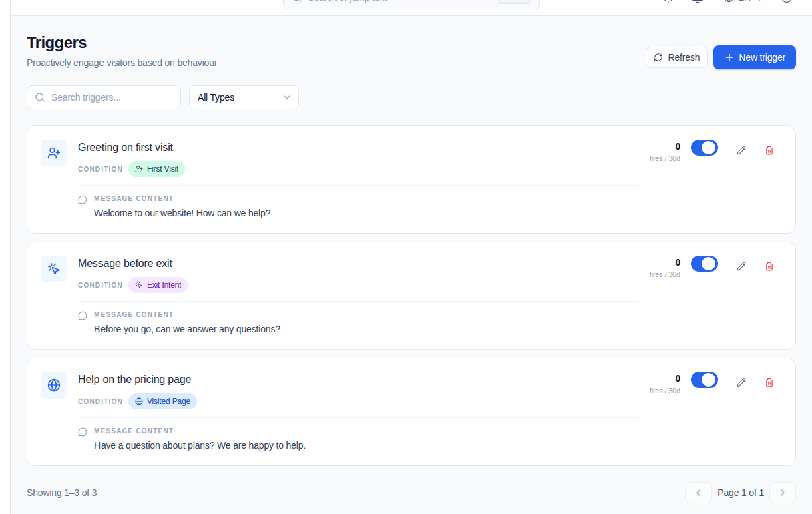Go to the next page of triggers

(783, 493)
